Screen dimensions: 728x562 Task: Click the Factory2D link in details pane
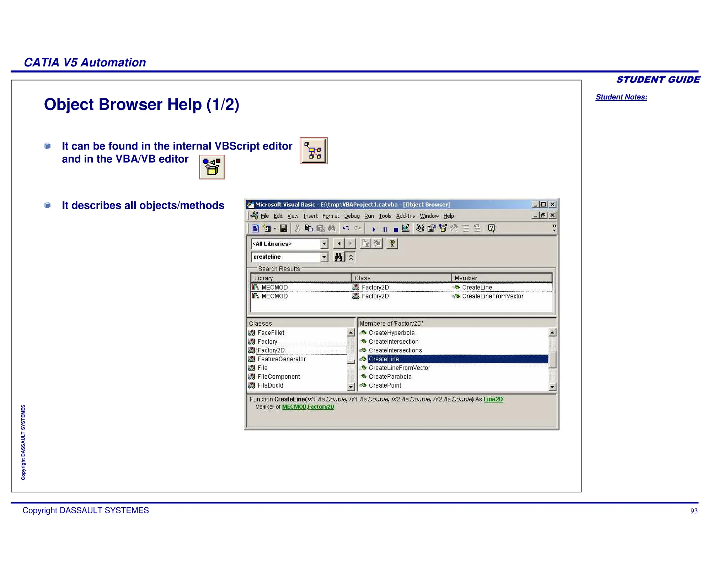321,407
